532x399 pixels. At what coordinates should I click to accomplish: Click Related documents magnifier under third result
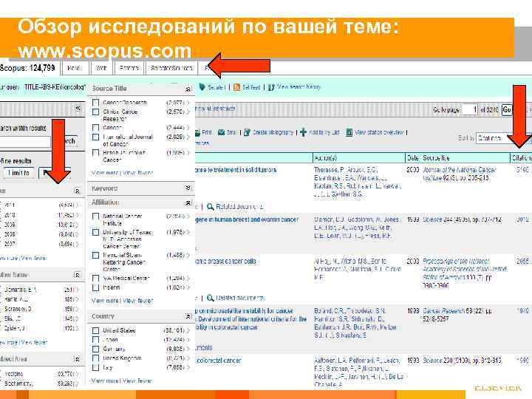click(x=211, y=298)
